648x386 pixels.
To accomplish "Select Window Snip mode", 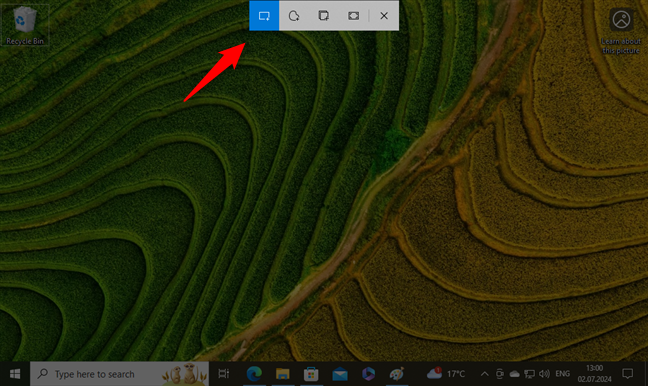I will click(324, 16).
